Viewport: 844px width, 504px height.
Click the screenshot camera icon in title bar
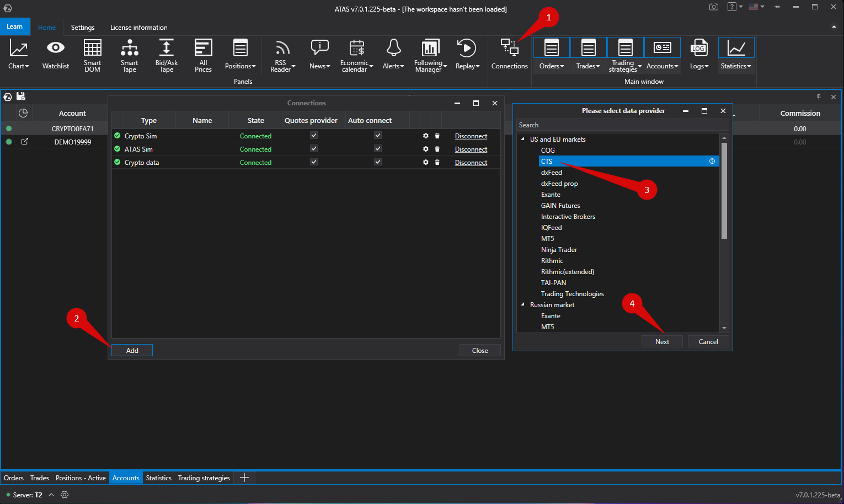point(714,7)
